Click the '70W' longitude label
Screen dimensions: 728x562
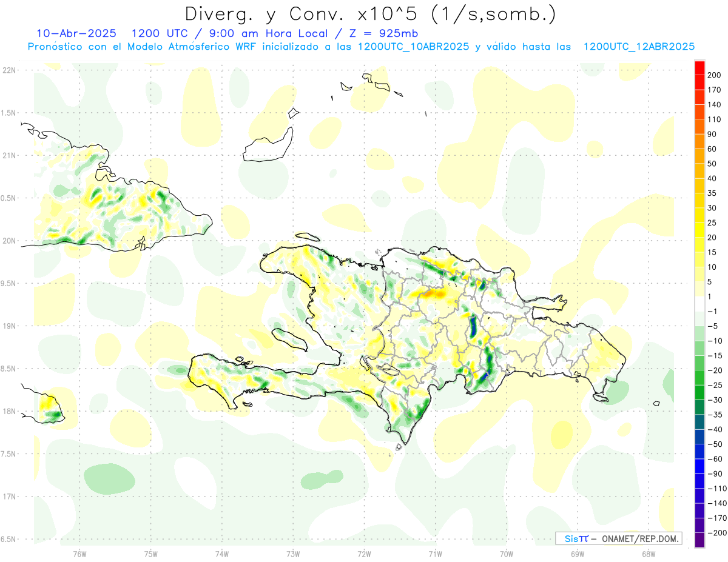tap(506, 554)
